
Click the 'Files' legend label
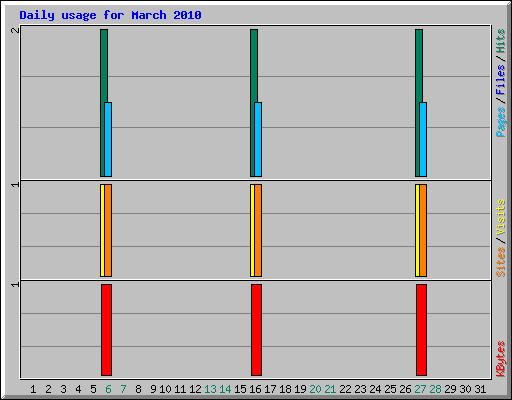501,79
